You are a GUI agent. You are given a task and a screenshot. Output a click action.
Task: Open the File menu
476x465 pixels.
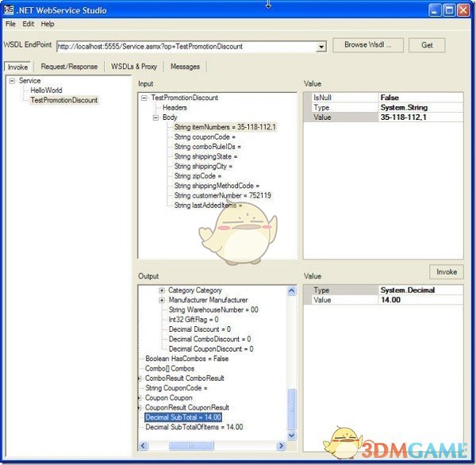coord(10,24)
